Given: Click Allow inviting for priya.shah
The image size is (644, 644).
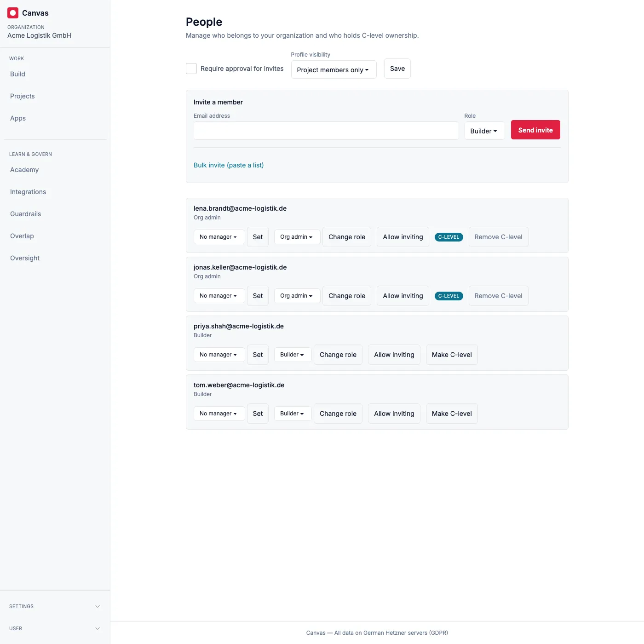Looking at the screenshot, I should [x=394, y=355].
